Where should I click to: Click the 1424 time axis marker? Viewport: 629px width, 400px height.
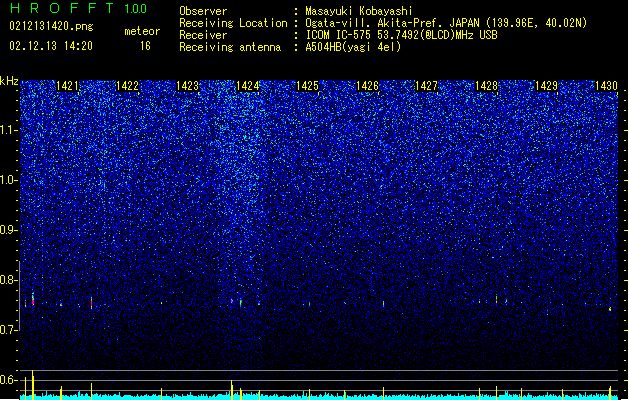click(x=248, y=85)
